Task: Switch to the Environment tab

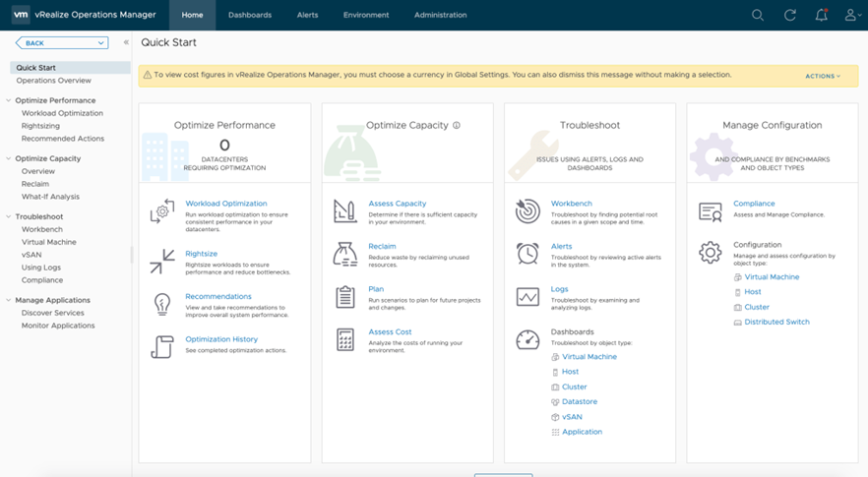Action: (x=366, y=15)
